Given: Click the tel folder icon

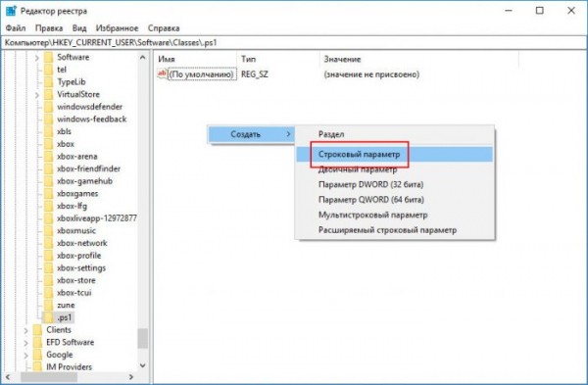Looking at the screenshot, I should [48, 70].
